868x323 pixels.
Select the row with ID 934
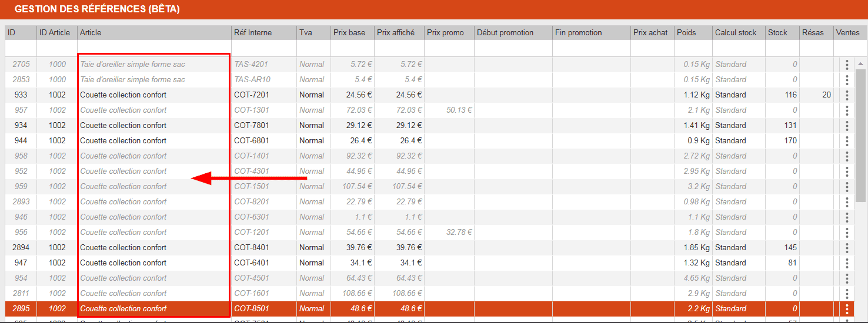pyautogui.click(x=21, y=125)
